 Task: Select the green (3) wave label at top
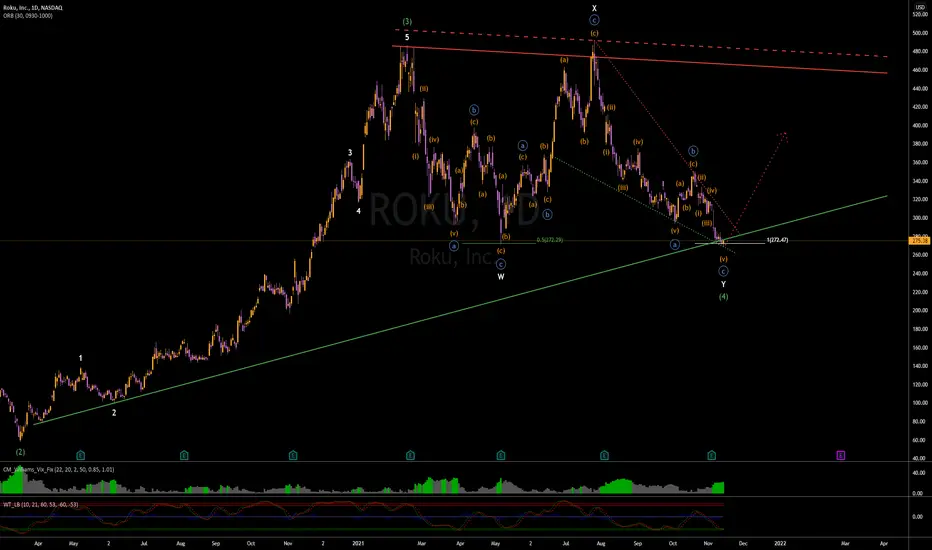[407, 21]
